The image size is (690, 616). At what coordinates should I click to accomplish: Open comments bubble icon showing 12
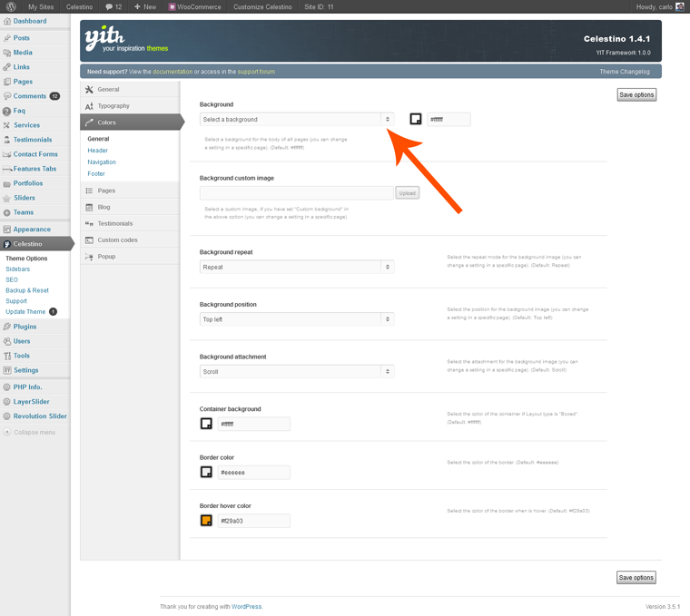[x=109, y=7]
